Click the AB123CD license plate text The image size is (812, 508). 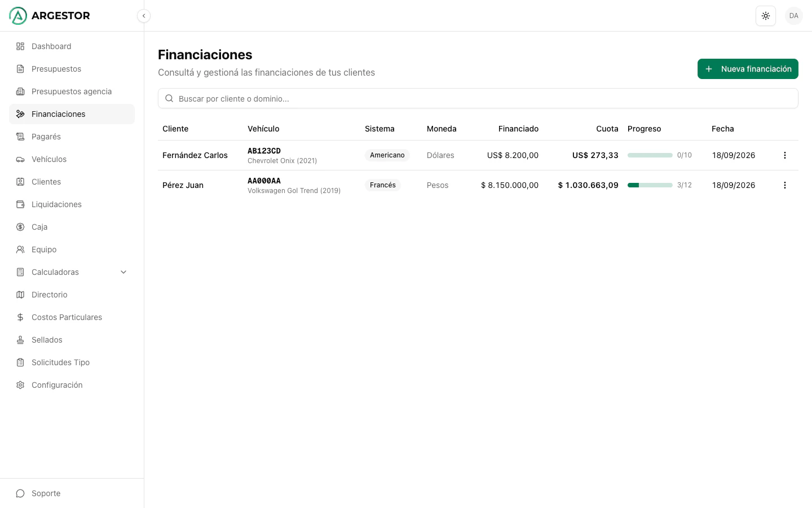tap(264, 151)
